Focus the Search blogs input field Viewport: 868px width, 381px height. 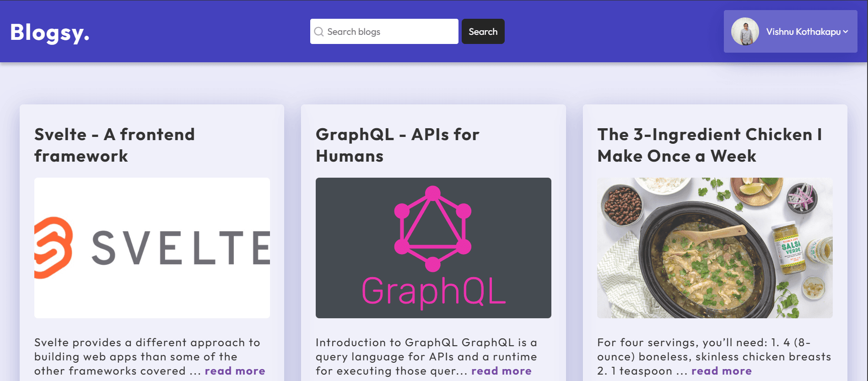tap(384, 31)
